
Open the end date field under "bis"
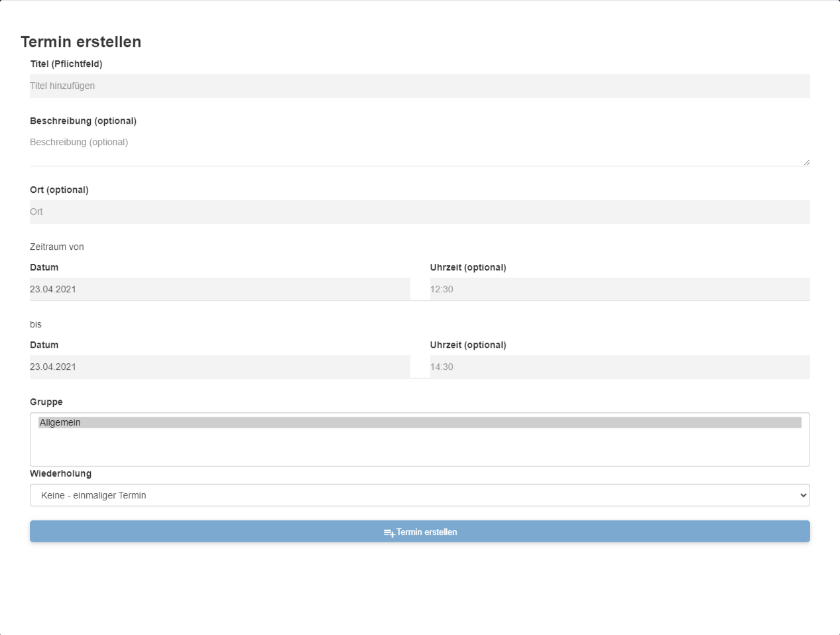point(219,367)
